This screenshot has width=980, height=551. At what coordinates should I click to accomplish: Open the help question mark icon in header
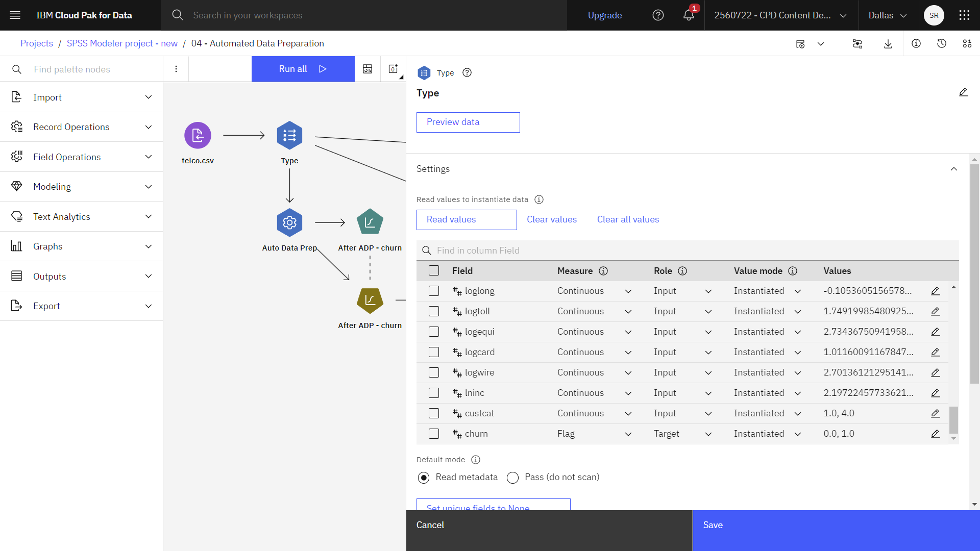point(658,15)
